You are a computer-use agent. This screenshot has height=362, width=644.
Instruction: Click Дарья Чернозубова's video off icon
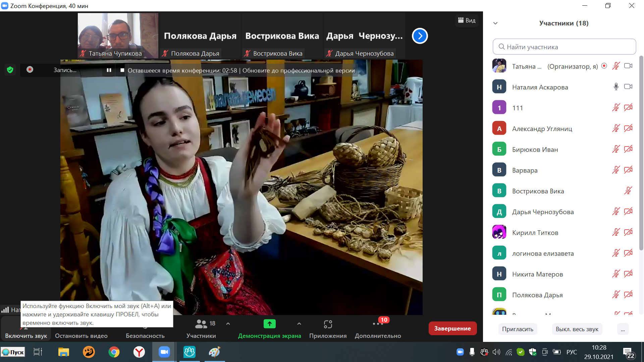tap(628, 212)
